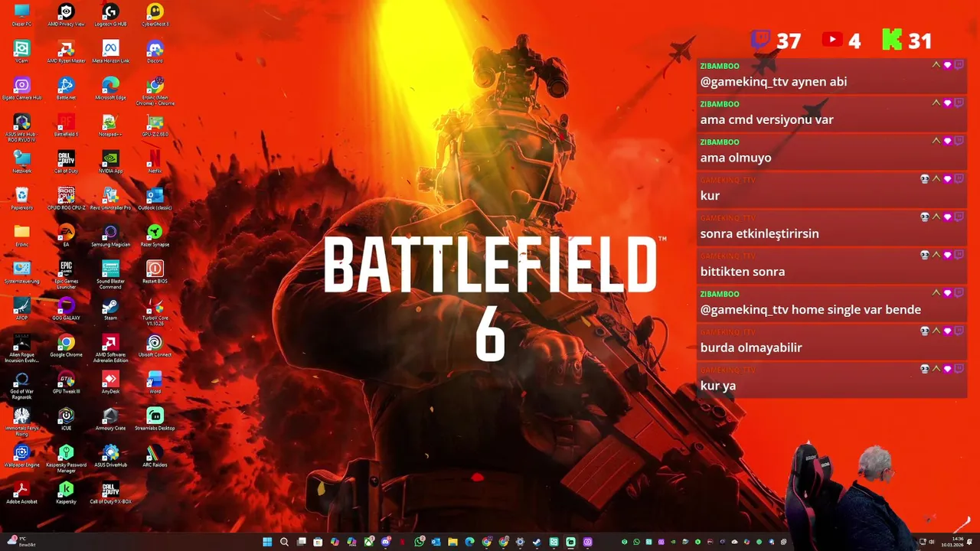Select chat message '@gamekinq_ttv aynen abi'

click(x=773, y=82)
